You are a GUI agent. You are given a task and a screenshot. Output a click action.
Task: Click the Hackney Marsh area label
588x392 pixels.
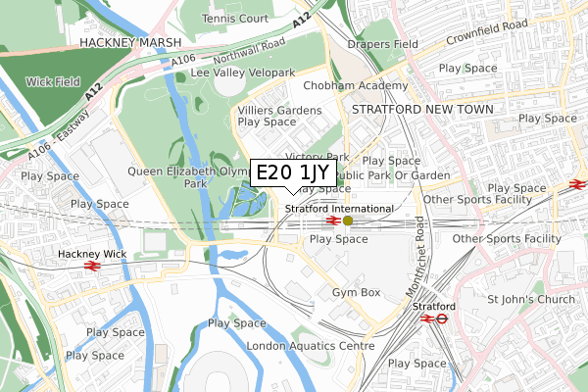130,43
